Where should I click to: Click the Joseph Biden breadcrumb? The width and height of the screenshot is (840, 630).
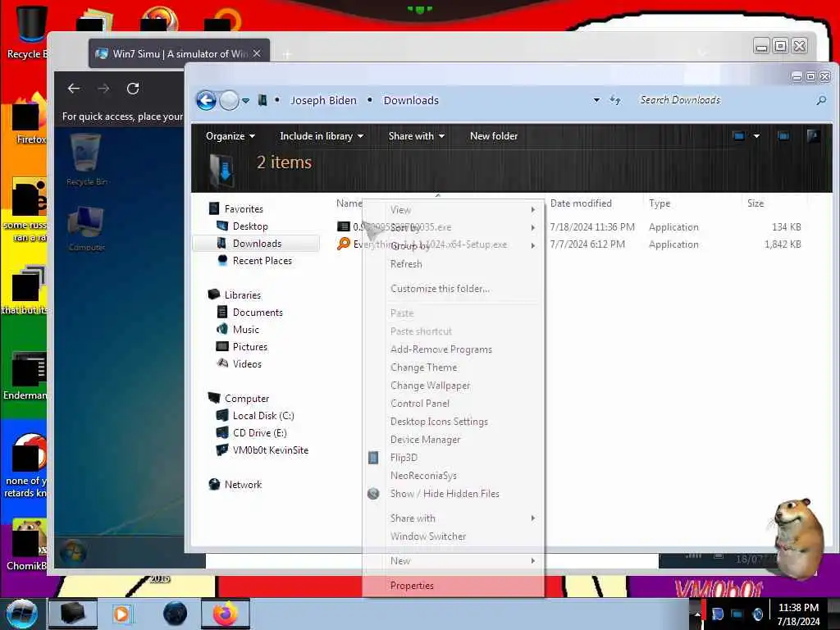[323, 100]
